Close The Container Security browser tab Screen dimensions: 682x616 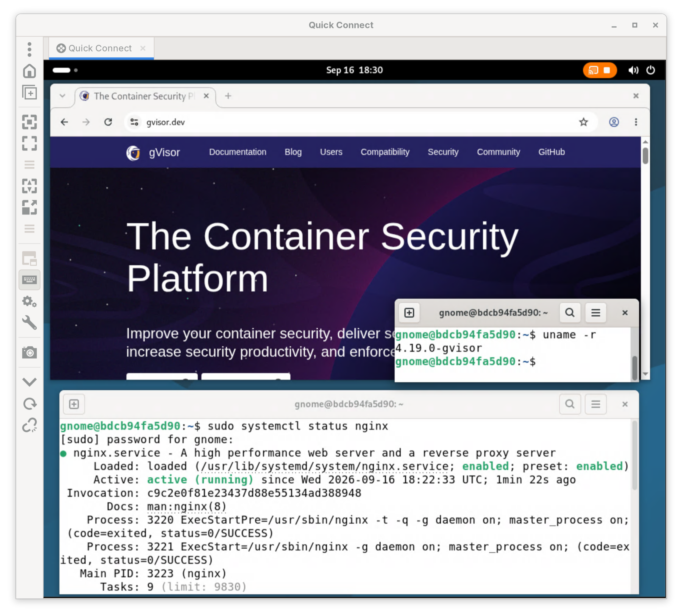[x=206, y=96]
